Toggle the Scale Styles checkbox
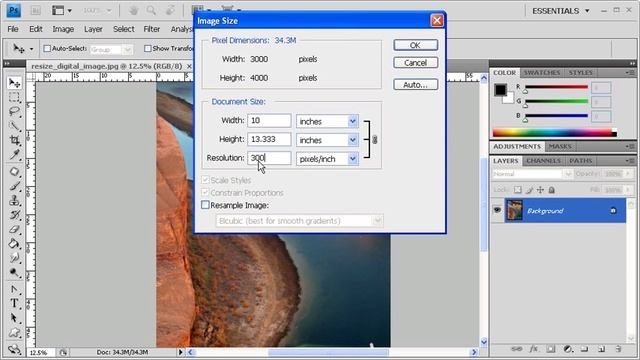The image size is (640, 360). [x=205, y=180]
